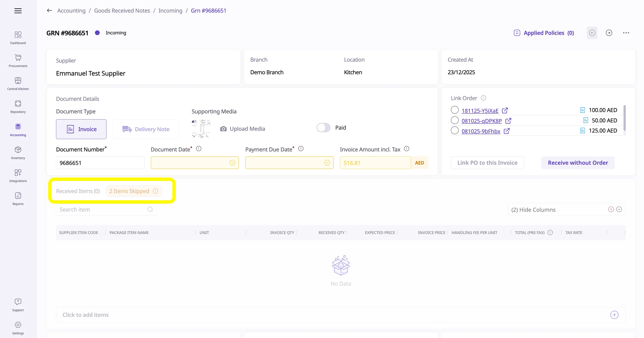This screenshot has width=644, height=338.
Task: Go to next GRN with right arrow icon
Action: pyautogui.click(x=609, y=33)
